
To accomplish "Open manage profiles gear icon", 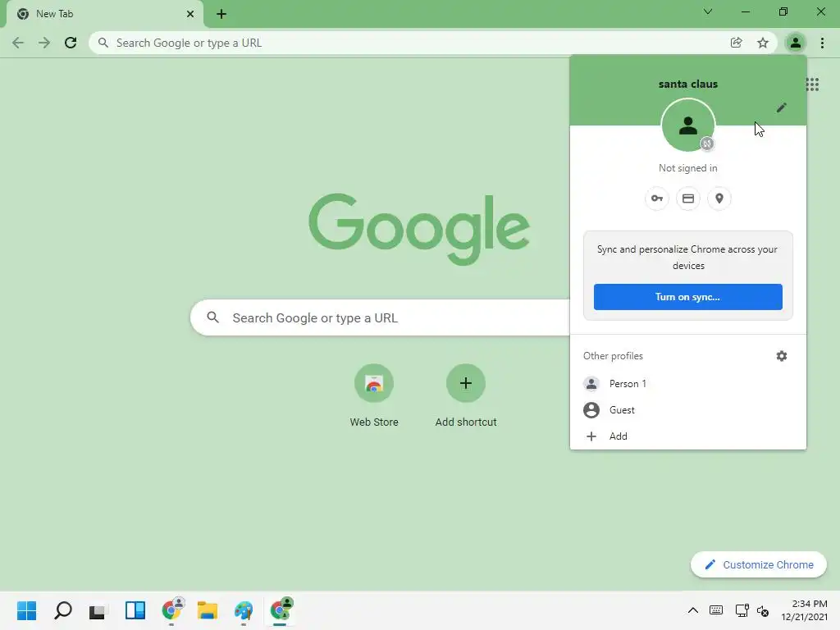I will pyautogui.click(x=782, y=356).
